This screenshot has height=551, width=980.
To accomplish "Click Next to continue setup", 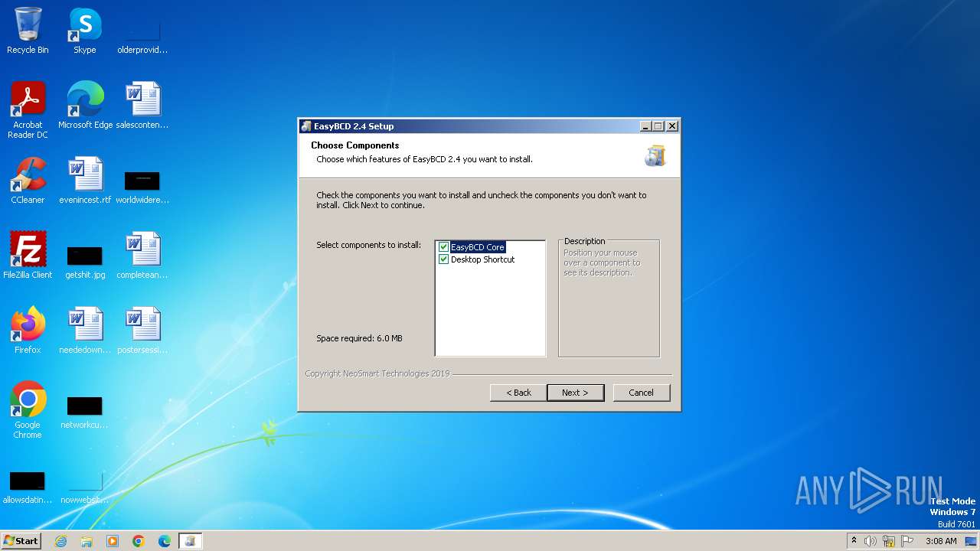I will pyautogui.click(x=576, y=393).
